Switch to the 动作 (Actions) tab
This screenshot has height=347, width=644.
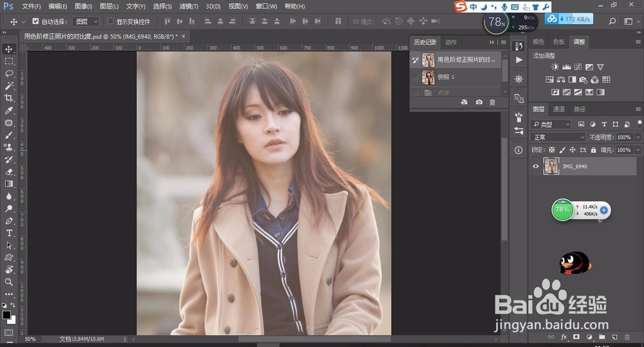point(451,42)
